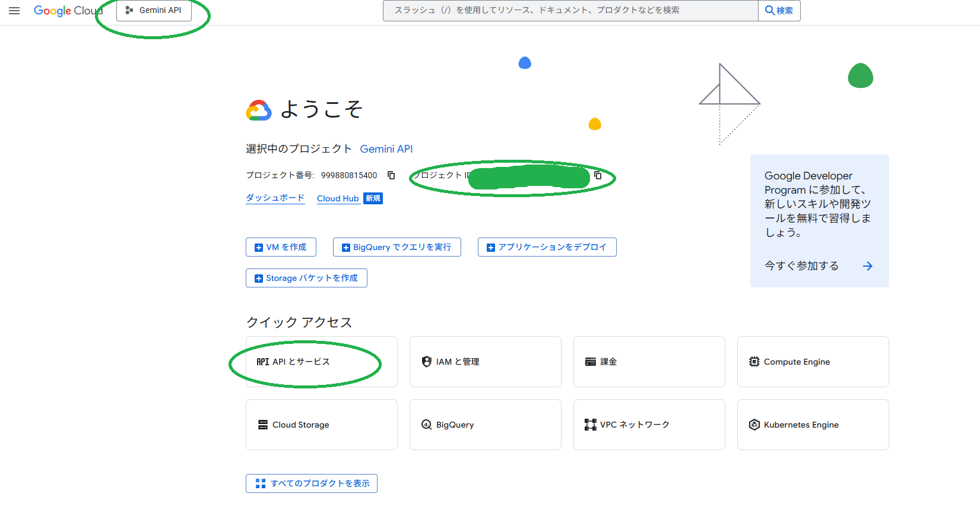Image resolution: width=980 pixels, height=528 pixels.
Task: Click アプリケーションをデプロイ button
Action: 547,247
